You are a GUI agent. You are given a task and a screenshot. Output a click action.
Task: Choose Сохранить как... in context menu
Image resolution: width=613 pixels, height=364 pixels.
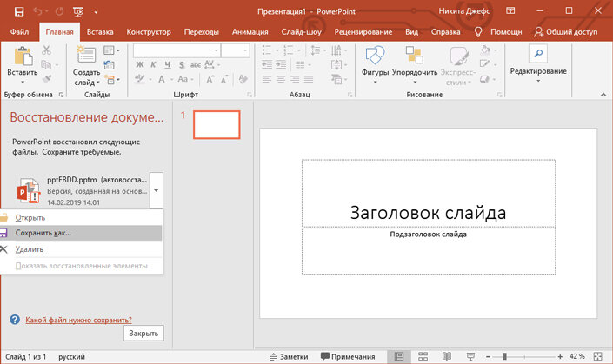click(82, 233)
